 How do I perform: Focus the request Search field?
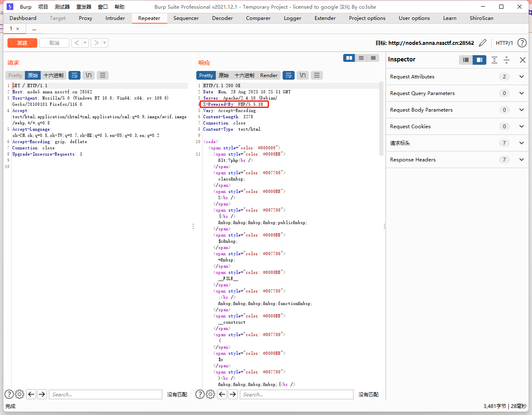[x=105, y=394]
